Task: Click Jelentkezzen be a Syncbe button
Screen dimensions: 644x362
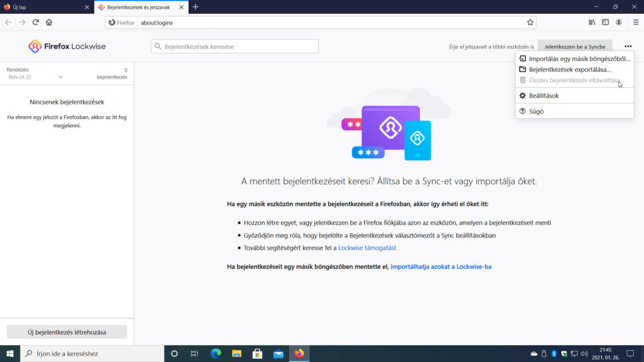Action: tap(575, 47)
